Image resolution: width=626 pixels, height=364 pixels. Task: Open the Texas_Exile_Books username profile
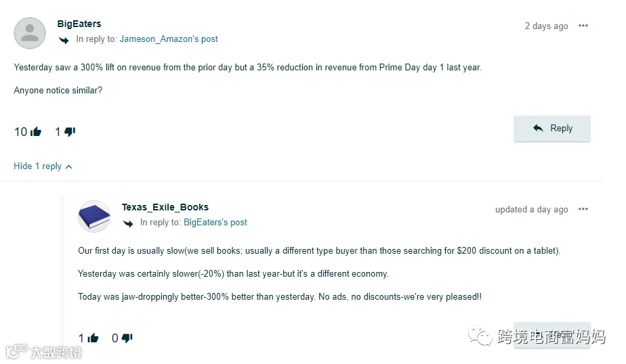[165, 207]
